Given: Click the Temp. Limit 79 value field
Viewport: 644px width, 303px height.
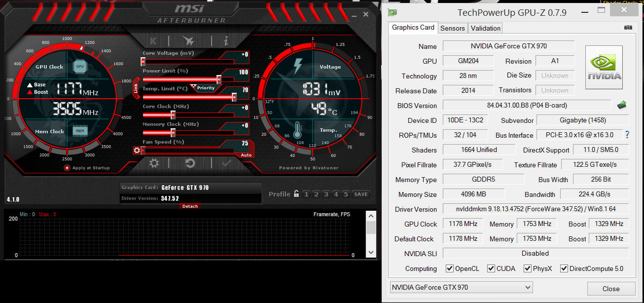Looking at the screenshot, I should (242, 90).
